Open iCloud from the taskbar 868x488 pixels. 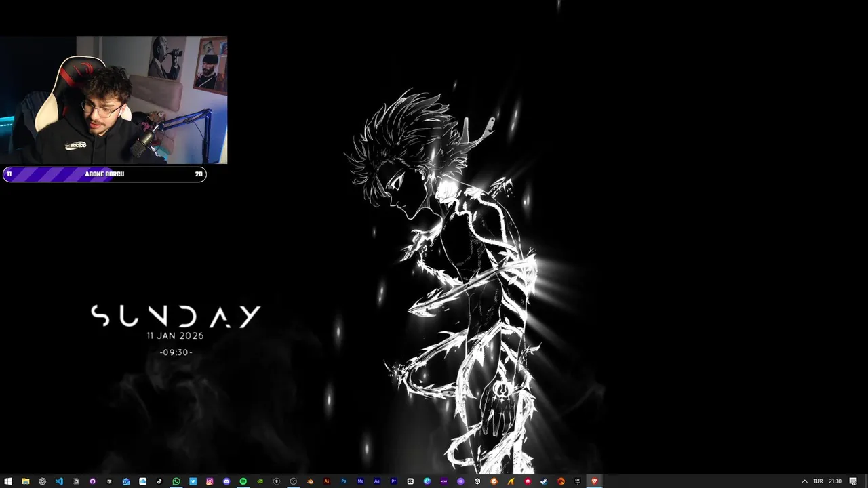point(142,481)
